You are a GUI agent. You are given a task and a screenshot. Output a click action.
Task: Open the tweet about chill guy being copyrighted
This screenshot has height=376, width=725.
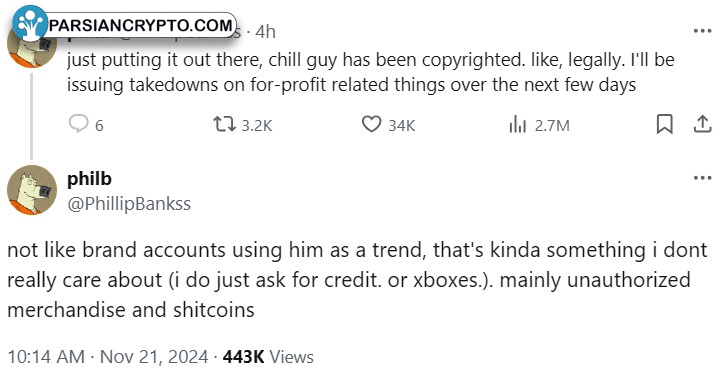pyautogui.click(x=370, y=73)
